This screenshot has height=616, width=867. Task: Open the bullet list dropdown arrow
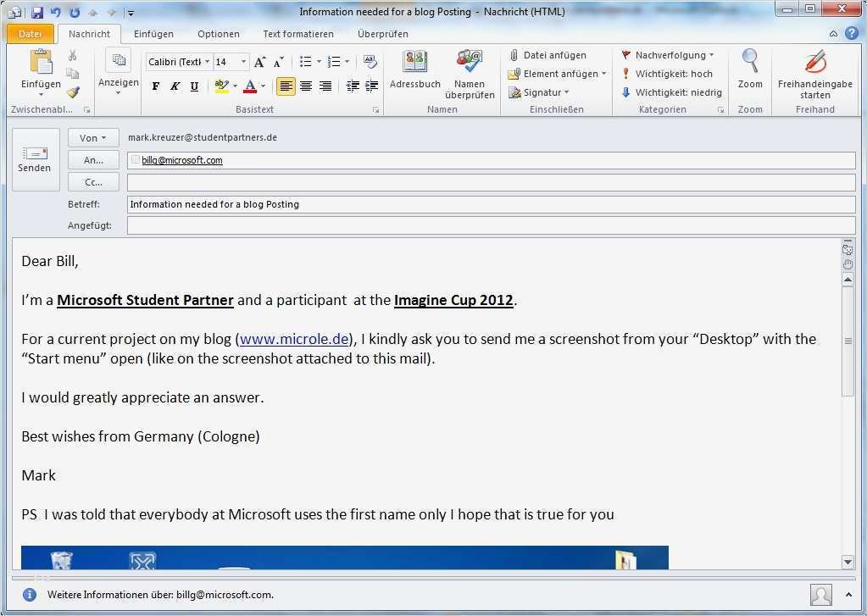pos(319,62)
